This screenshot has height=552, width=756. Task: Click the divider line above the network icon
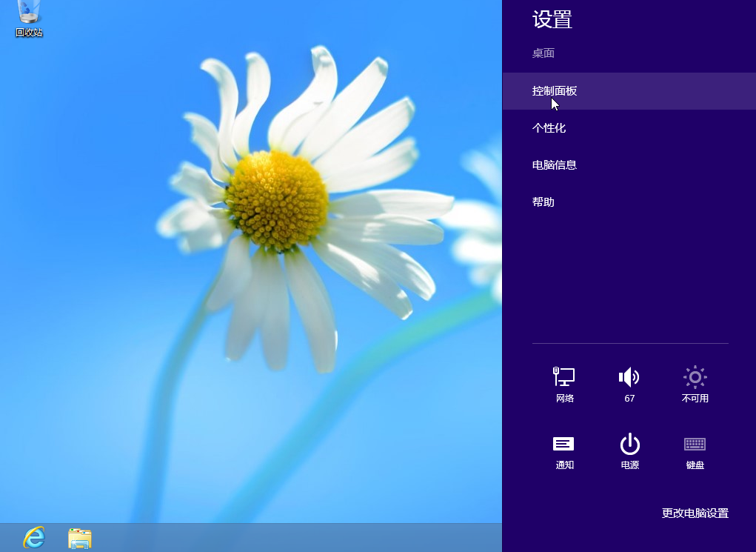tap(629, 343)
